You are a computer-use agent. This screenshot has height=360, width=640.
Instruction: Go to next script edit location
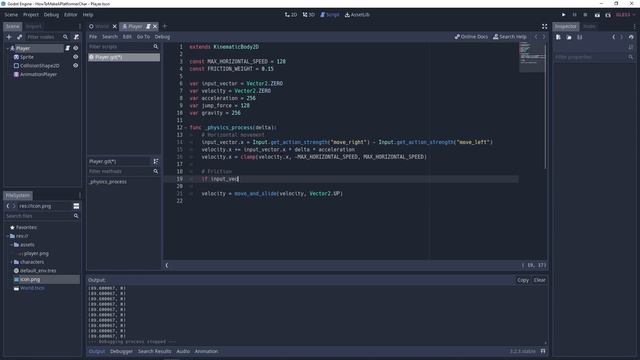pos(544,37)
